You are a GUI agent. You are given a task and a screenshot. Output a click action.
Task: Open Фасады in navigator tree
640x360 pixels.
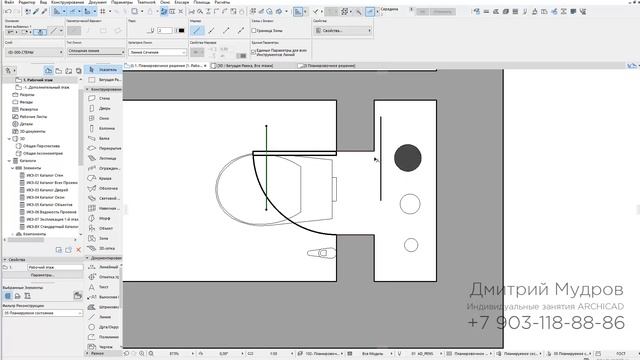[x=26, y=102]
